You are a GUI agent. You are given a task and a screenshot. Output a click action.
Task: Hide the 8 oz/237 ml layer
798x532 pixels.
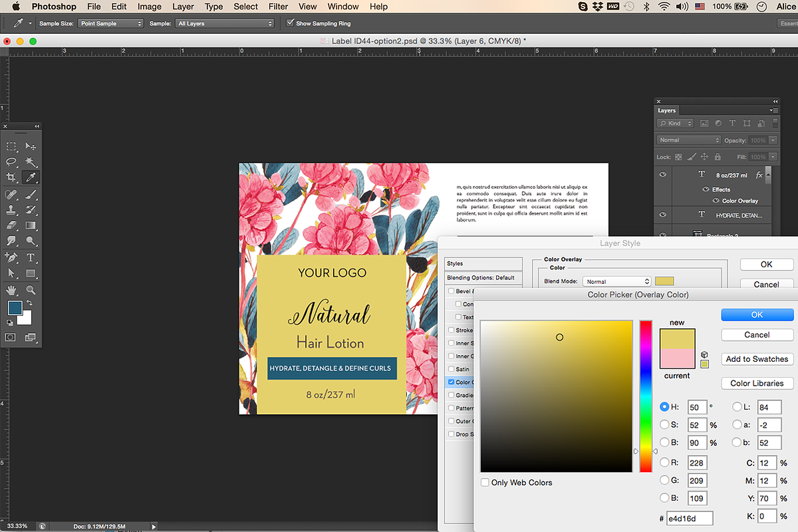[662, 175]
